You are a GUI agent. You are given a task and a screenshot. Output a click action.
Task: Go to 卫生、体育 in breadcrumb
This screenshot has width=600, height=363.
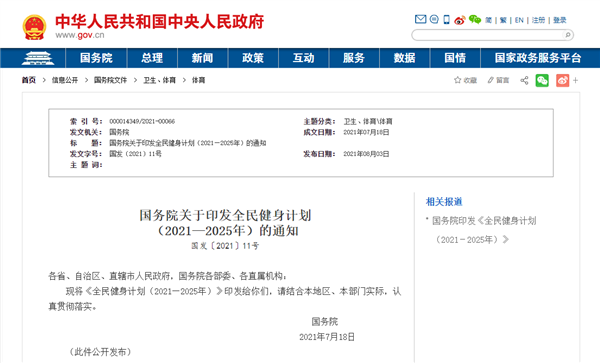tap(160, 80)
